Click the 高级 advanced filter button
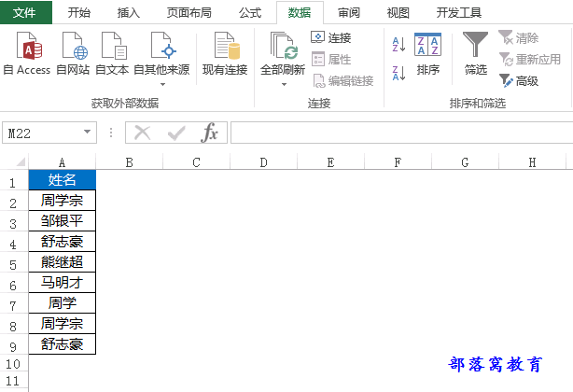Image resolution: width=573 pixels, height=392 pixels. pos(519,81)
